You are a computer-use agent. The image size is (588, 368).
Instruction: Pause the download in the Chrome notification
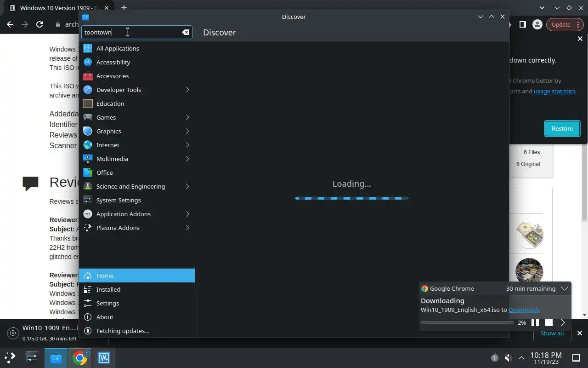pyautogui.click(x=535, y=322)
